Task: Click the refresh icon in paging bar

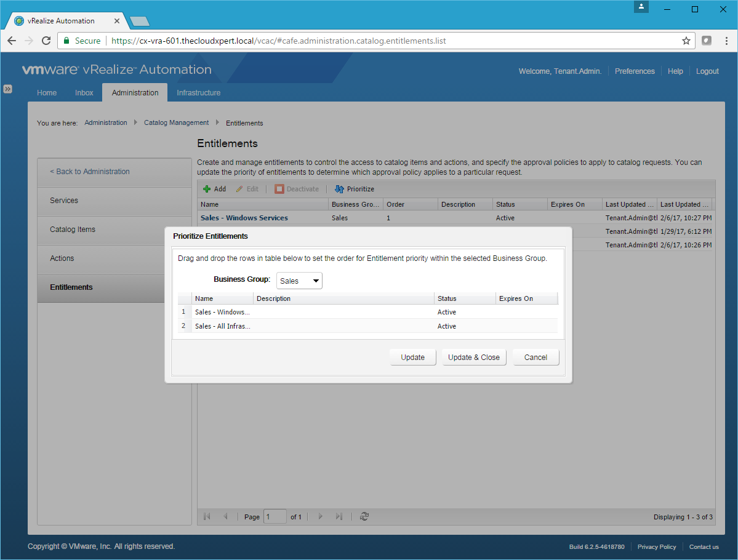Action: pyautogui.click(x=364, y=516)
